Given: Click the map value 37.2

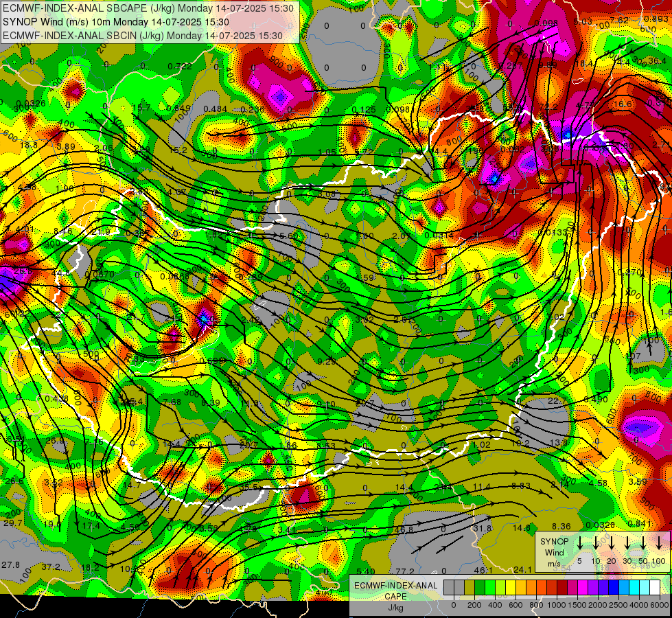Looking at the screenshot, I should (x=51, y=567).
